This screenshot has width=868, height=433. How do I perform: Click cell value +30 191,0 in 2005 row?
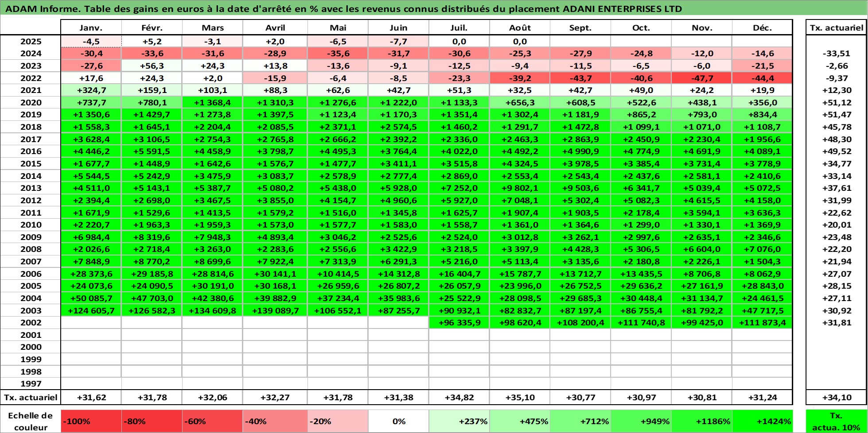pyautogui.click(x=213, y=286)
